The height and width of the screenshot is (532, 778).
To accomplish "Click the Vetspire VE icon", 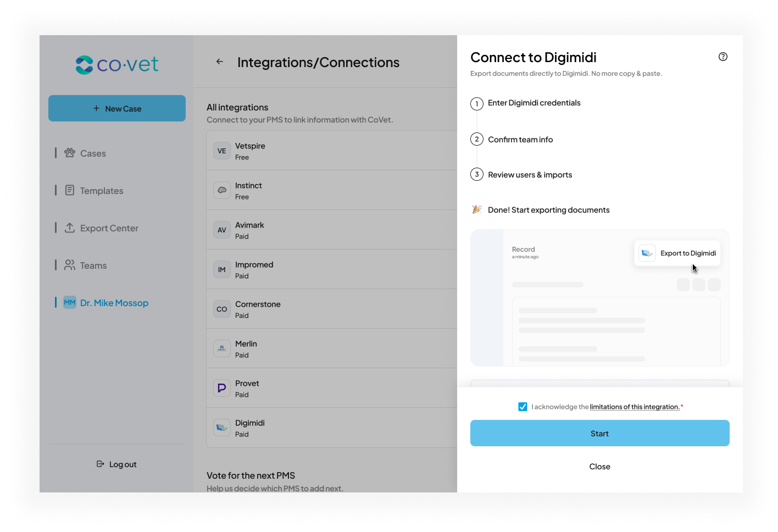I will 222,151.
